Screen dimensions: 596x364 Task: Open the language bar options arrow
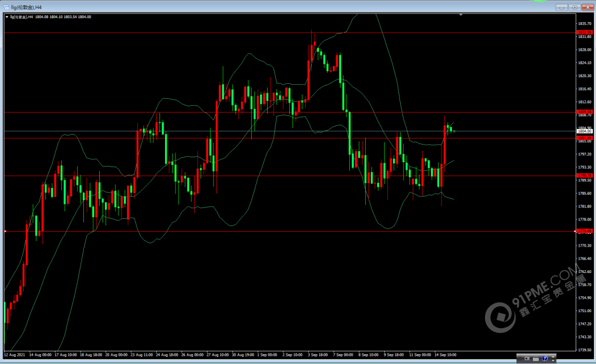click(553, 360)
